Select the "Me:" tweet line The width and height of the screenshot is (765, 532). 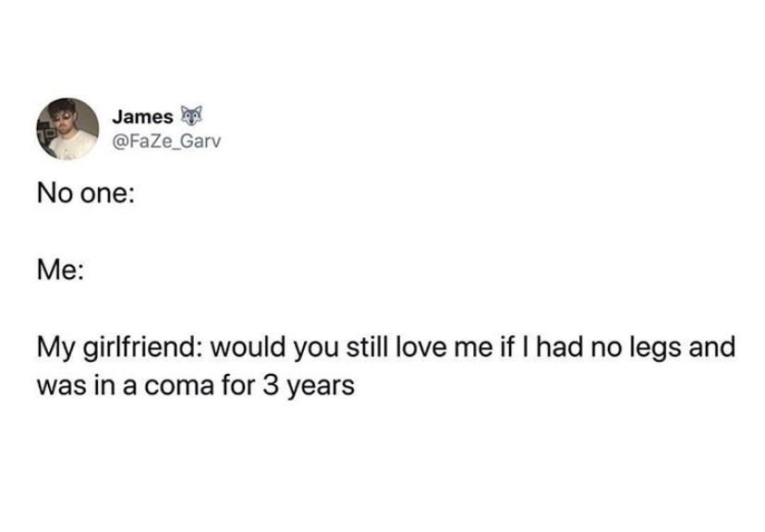pyautogui.click(x=60, y=270)
